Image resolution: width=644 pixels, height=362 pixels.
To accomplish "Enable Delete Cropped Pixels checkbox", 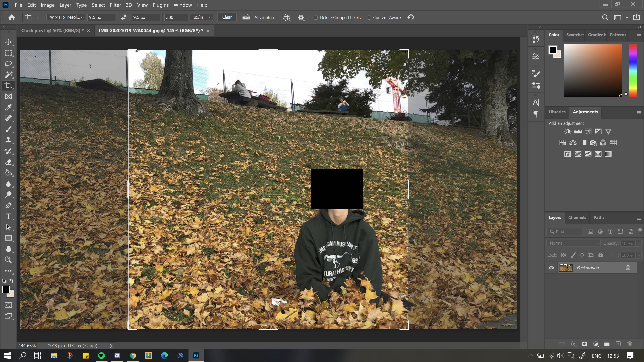I will 316,17.
